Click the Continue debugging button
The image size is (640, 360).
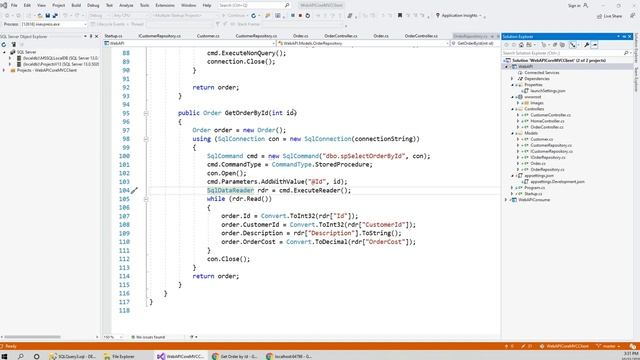point(233,16)
